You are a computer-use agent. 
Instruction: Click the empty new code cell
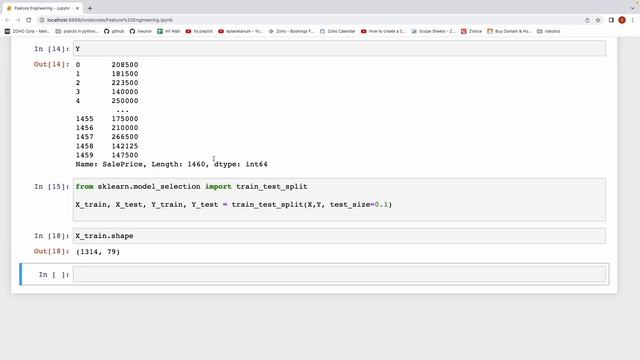click(x=339, y=274)
